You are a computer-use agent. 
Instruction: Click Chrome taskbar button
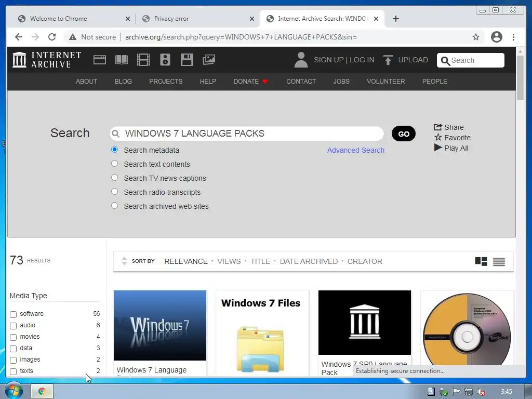tap(42, 391)
